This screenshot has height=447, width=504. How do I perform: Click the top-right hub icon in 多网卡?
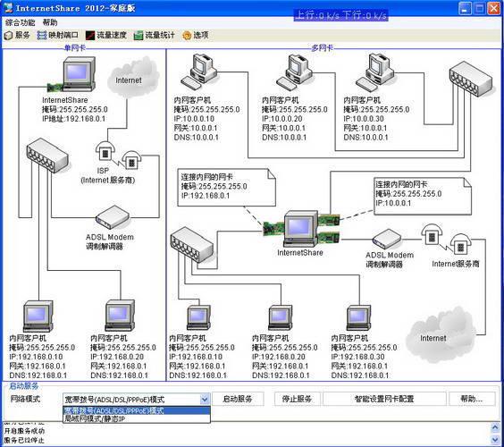pyautogui.click(x=471, y=79)
